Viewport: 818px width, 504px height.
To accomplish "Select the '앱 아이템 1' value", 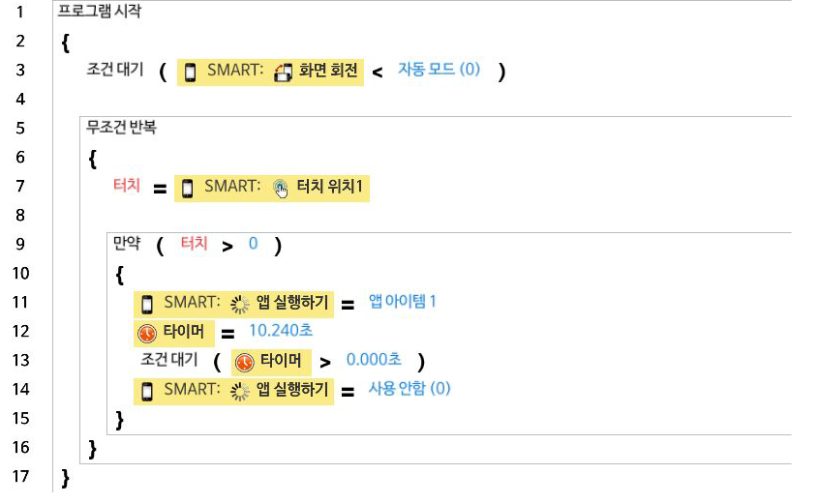I will (403, 302).
